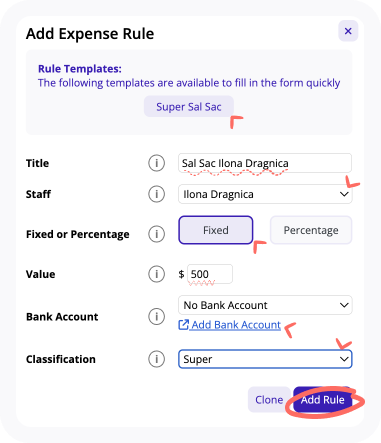Image resolution: width=381 pixels, height=443 pixels.
Task: Click the info icon next to Staff
Action: [x=156, y=194]
